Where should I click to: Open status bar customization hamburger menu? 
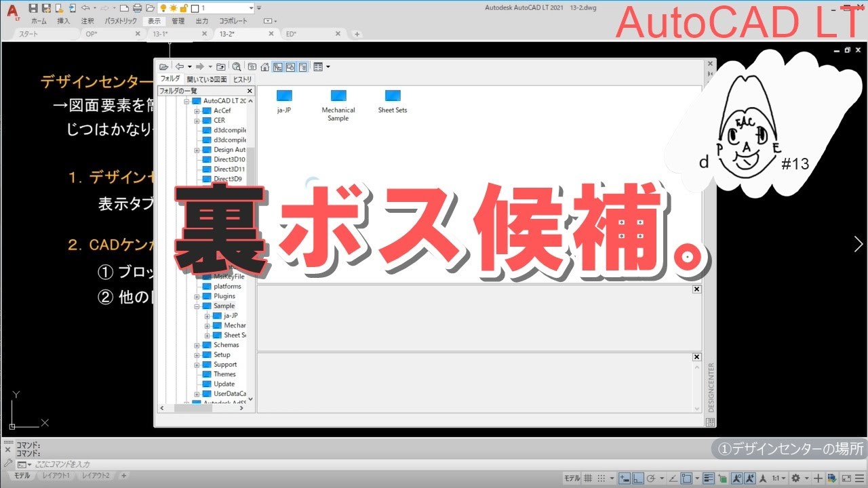pos(860,478)
